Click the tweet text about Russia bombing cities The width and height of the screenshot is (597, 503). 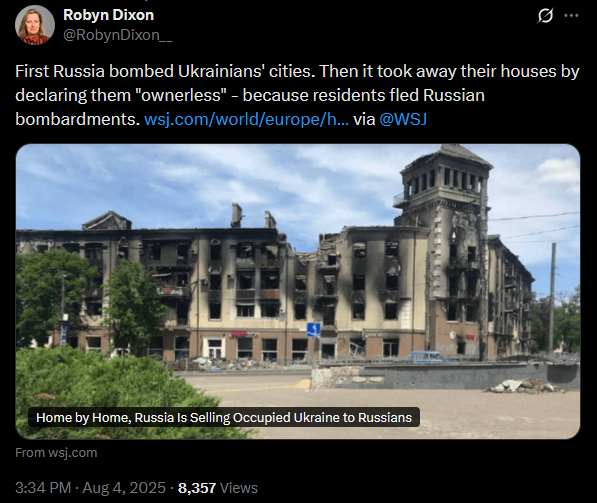tap(297, 95)
